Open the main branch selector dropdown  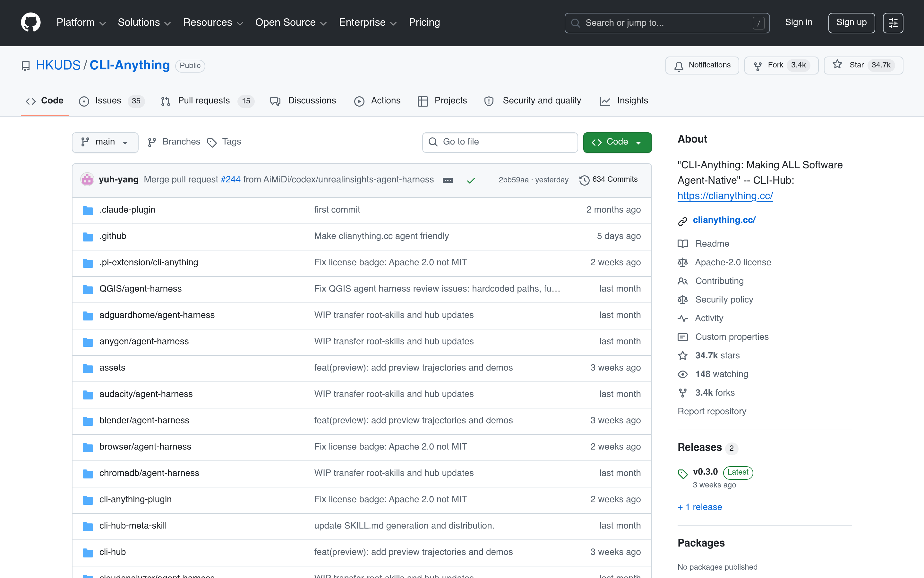tap(105, 142)
